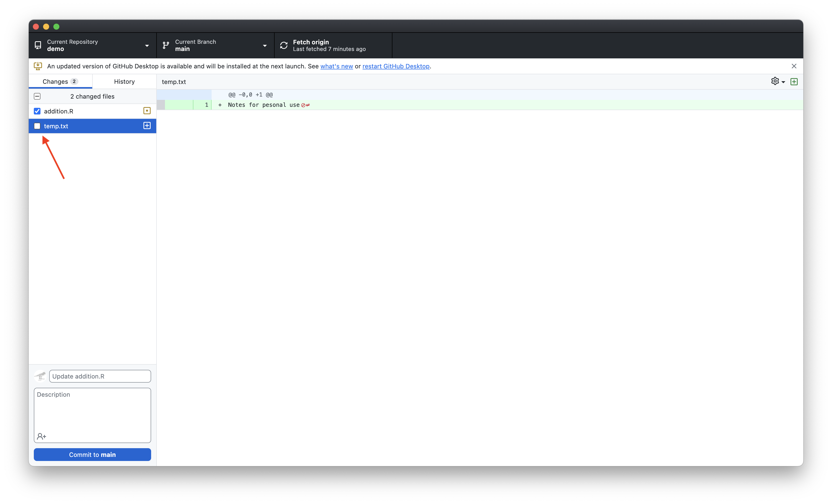Switch to the History tab
Screen dimensions: 832x504
point(124,81)
